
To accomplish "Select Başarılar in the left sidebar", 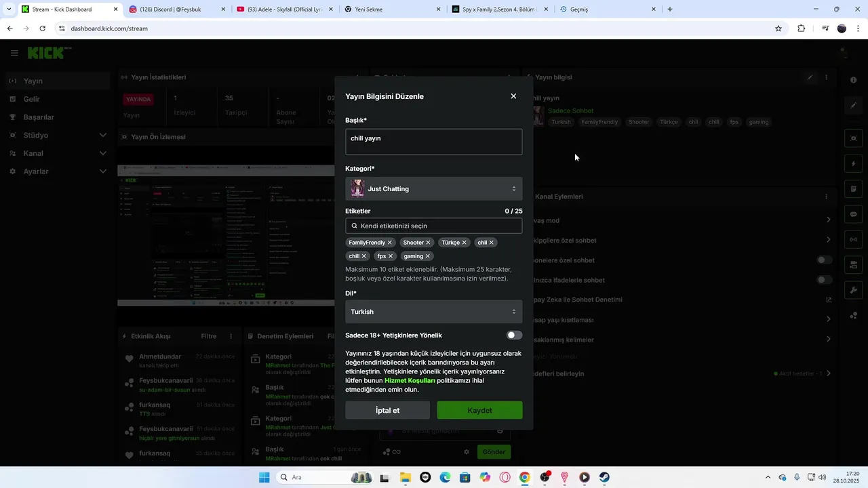I will pyautogui.click(x=58, y=117).
